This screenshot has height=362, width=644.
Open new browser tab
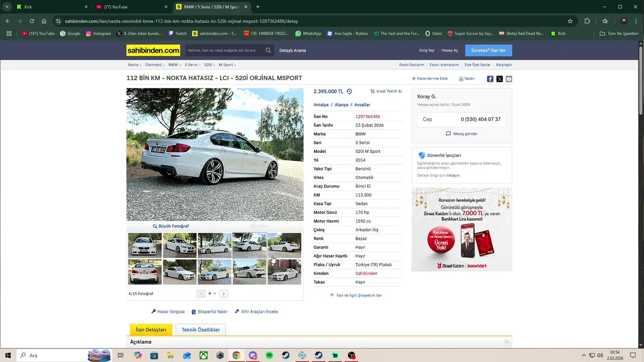click(x=258, y=7)
